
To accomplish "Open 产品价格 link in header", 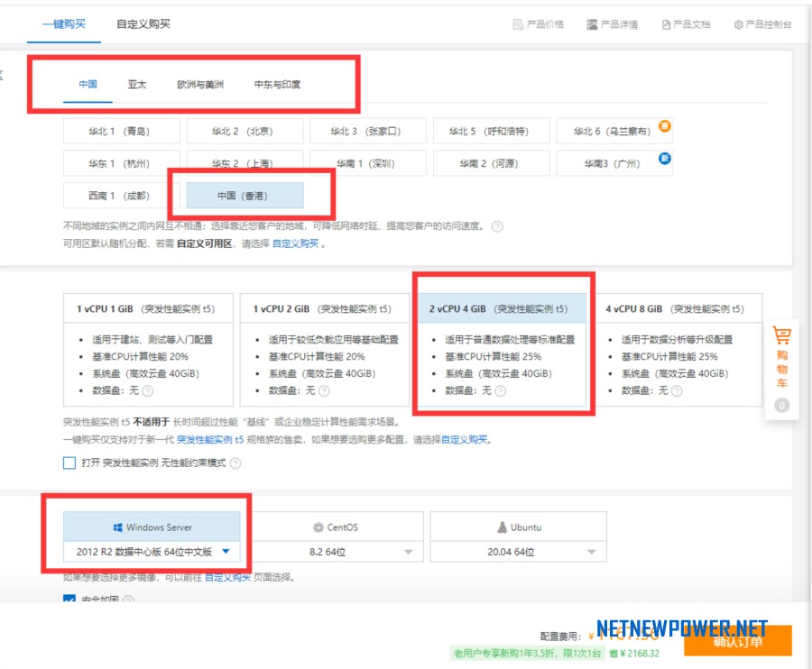I will click(538, 24).
